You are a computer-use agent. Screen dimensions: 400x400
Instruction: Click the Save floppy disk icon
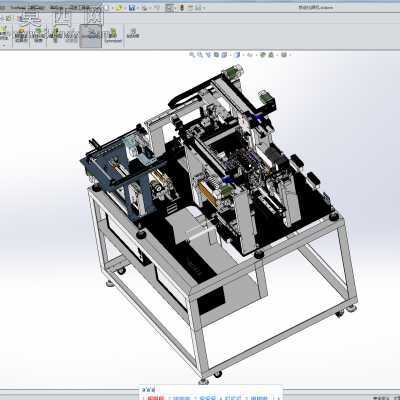[132, 8]
